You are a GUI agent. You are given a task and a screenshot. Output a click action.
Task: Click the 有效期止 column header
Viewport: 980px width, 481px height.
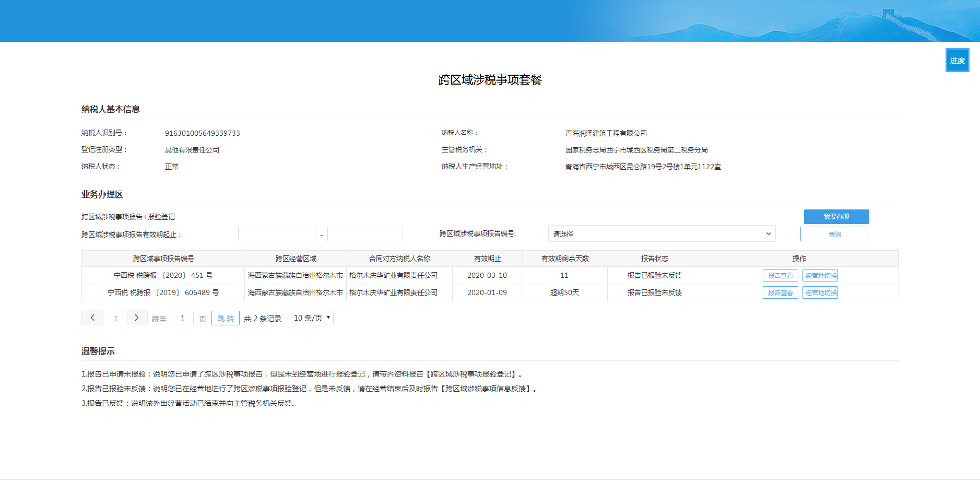pyautogui.click(x=488, y=259)
